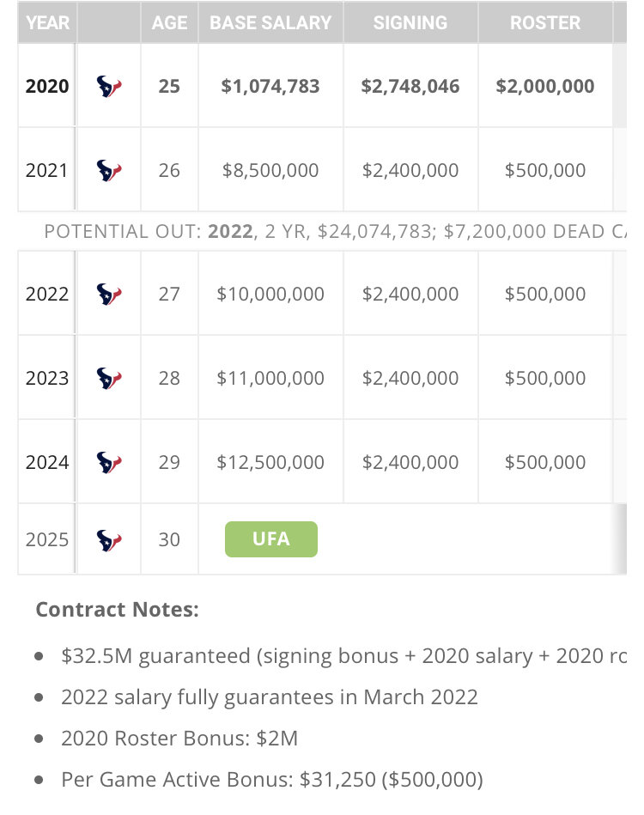This screenshot has height=815, width=644.
Task: Click the 2020 signing bonus $2,748,046
Action: coord(410,86)
